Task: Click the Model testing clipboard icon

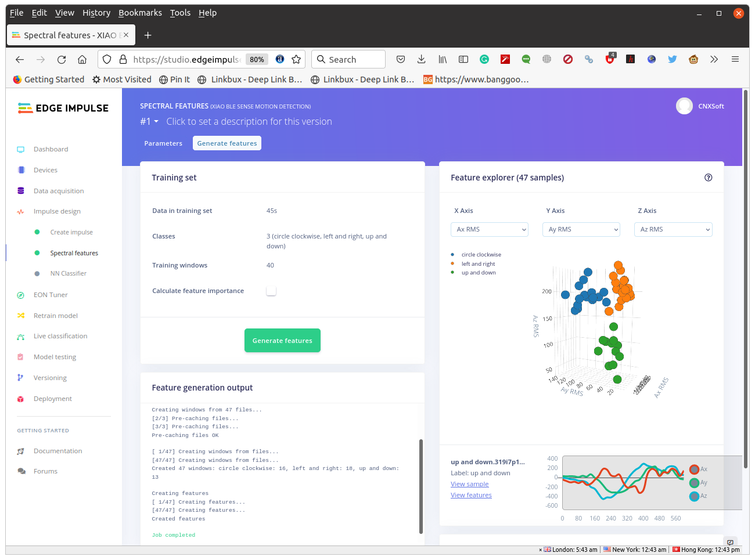Action: pos(21,357)
